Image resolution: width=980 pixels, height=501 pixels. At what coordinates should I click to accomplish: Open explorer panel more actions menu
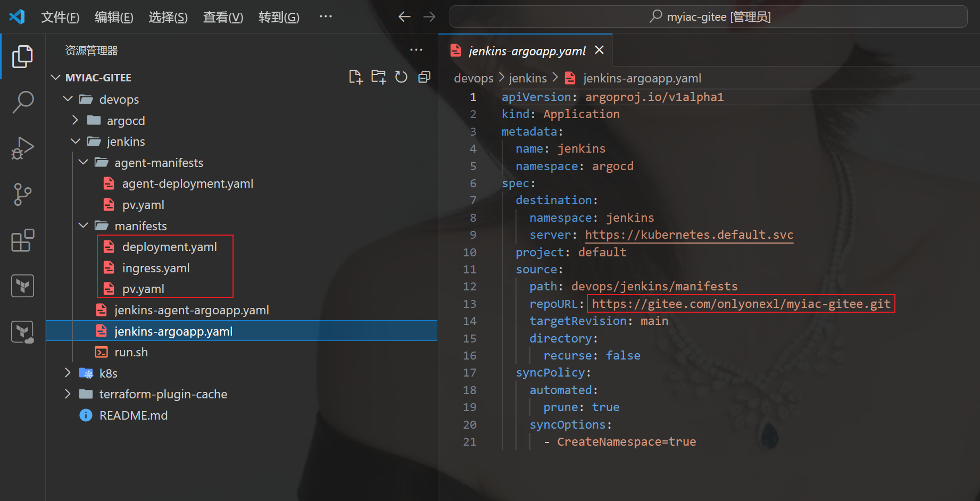[x=416, y=50]
